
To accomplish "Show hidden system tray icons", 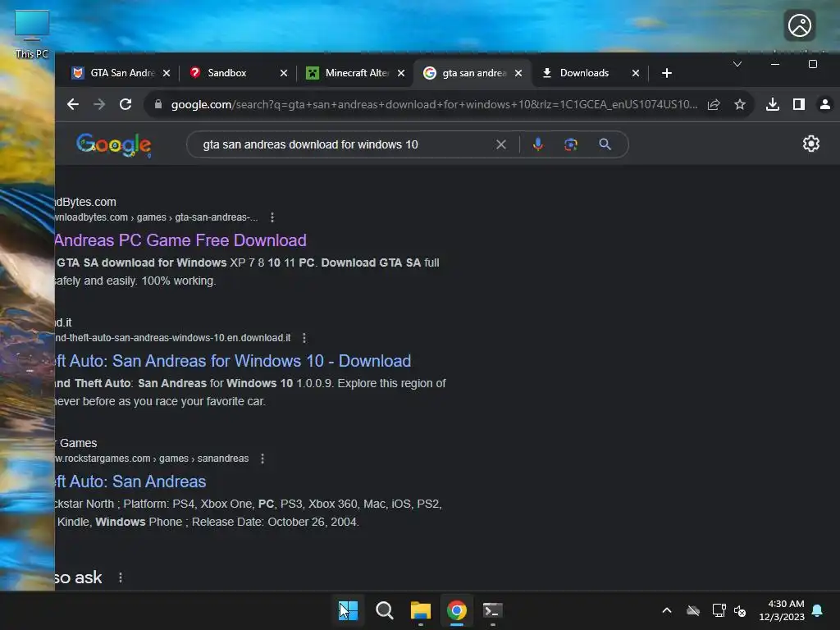I will [x=667, y=610].
